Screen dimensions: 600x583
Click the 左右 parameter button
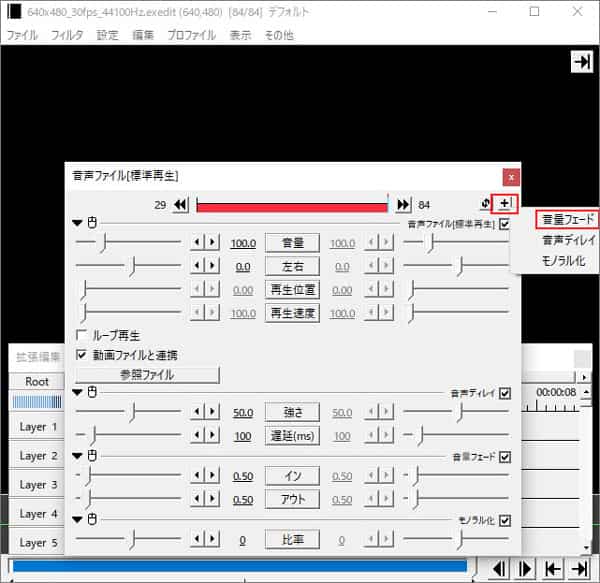[292, 266]
